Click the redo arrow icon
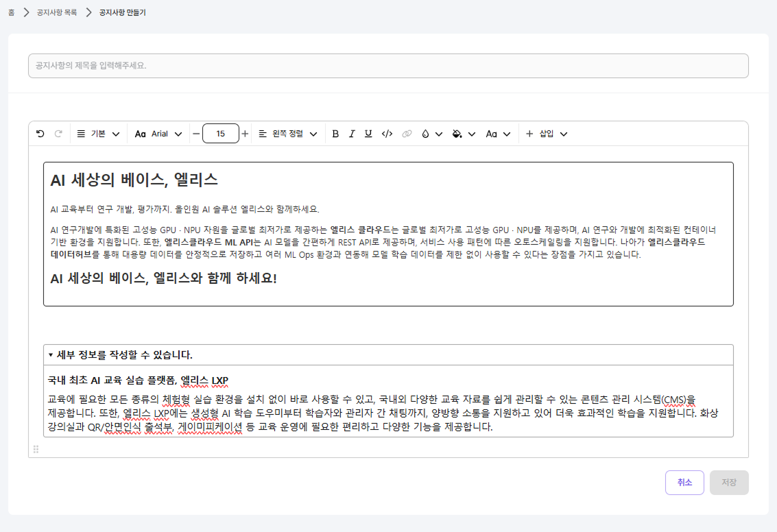Viewport: 777px width, 532px height. click(x=58, y=134)
